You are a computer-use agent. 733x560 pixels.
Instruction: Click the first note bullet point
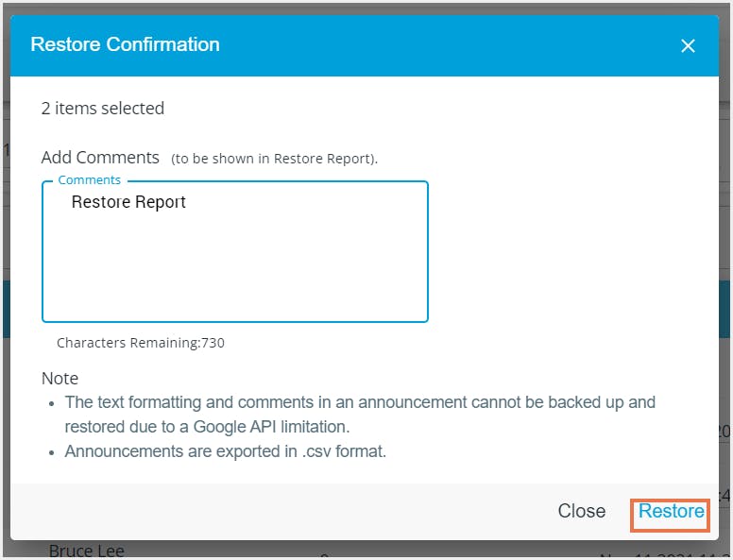[52, 403]
